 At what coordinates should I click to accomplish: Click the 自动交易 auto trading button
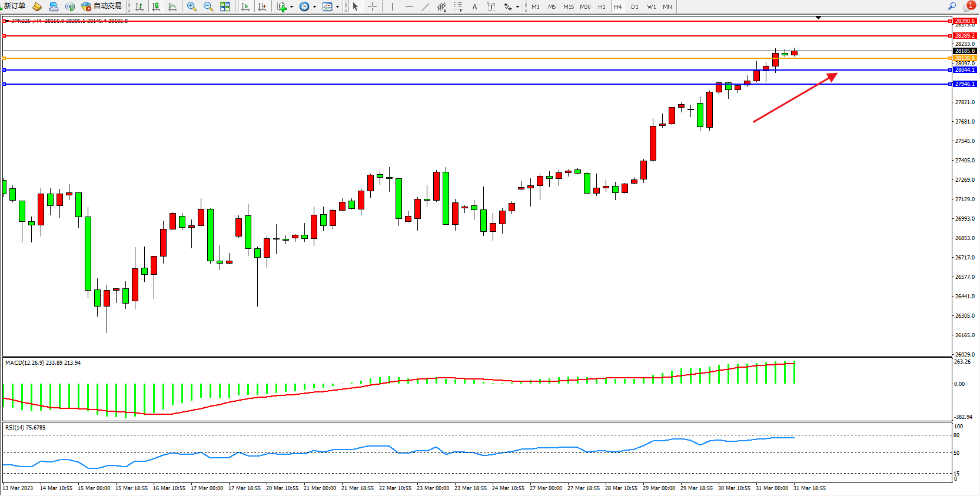coord(102,6)
